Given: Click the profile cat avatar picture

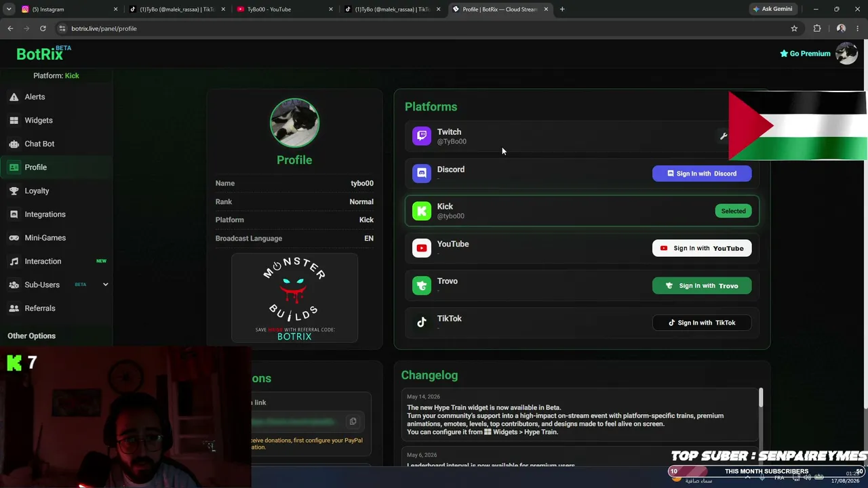Looking at the screenshot, I should pos(294,123).
